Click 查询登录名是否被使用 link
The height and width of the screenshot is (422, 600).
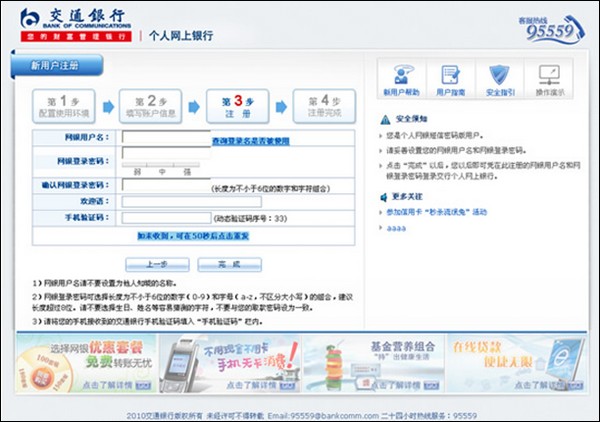pos(250,141)
